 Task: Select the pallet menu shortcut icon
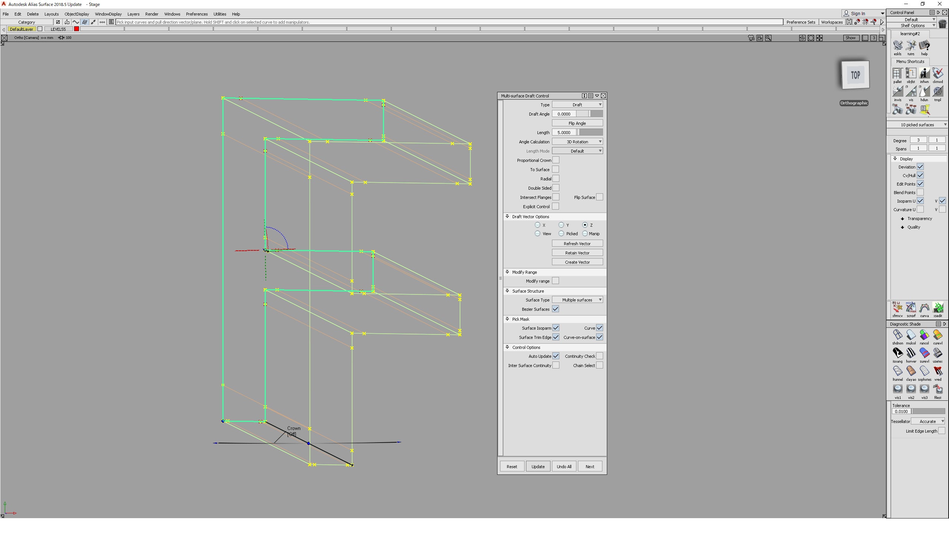click(897, 73)
